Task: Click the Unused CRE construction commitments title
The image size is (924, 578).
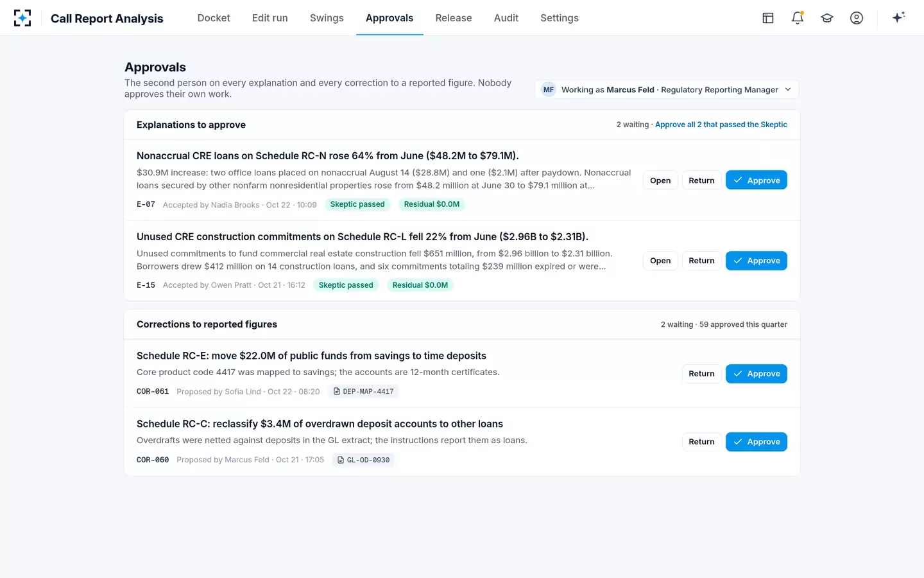Action: [363, 237]
